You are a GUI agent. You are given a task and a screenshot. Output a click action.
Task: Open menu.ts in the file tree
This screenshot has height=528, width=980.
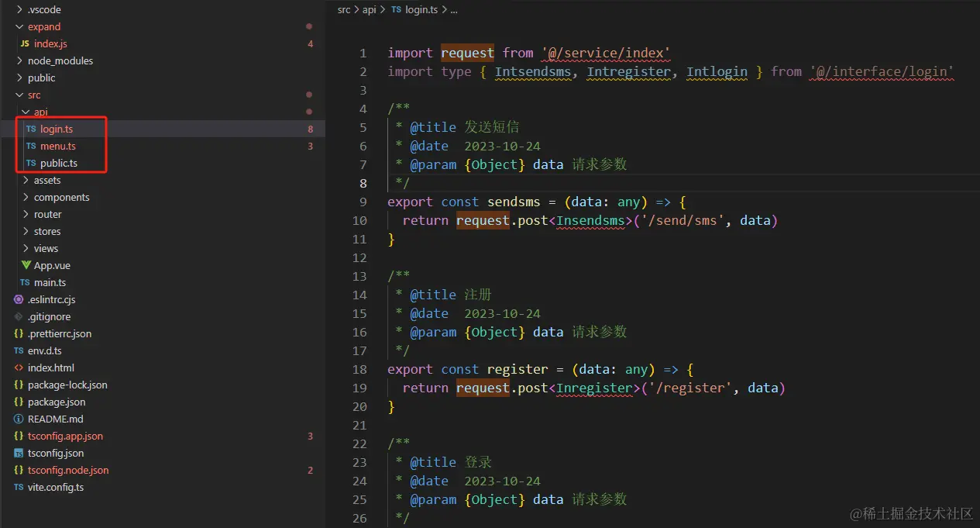tap(58, 147)
